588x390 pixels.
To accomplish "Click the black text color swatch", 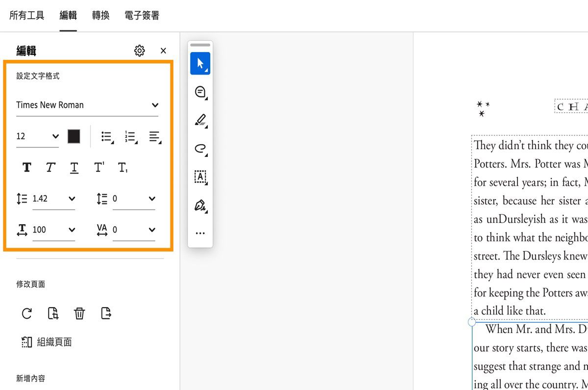I will [74, 136].
